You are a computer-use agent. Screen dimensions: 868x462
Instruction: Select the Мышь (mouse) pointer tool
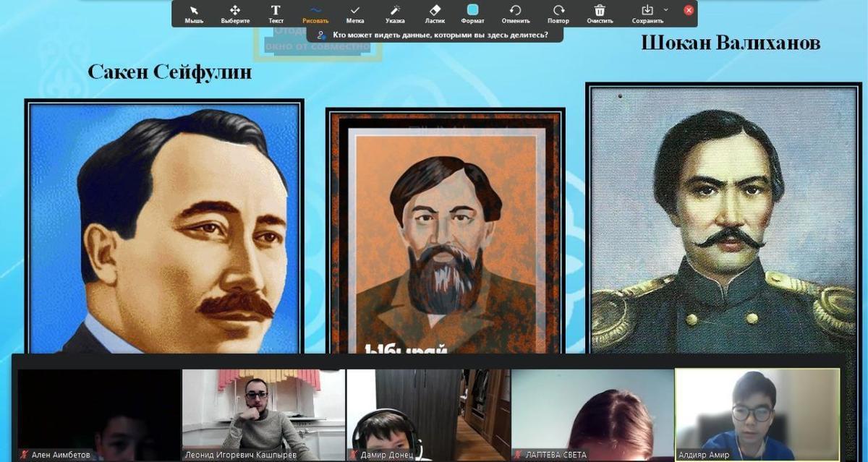pyautogui.click(x=194, y=13)
